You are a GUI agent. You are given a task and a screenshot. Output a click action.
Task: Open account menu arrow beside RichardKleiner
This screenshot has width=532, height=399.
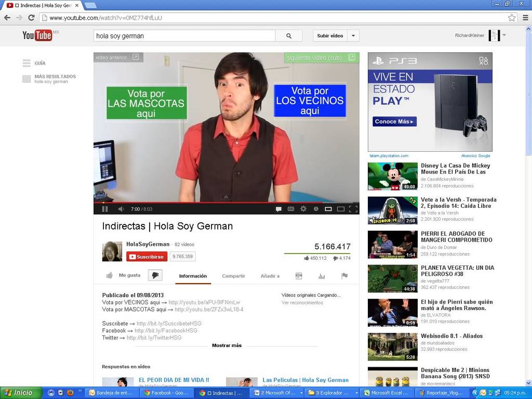coord(504,35)
